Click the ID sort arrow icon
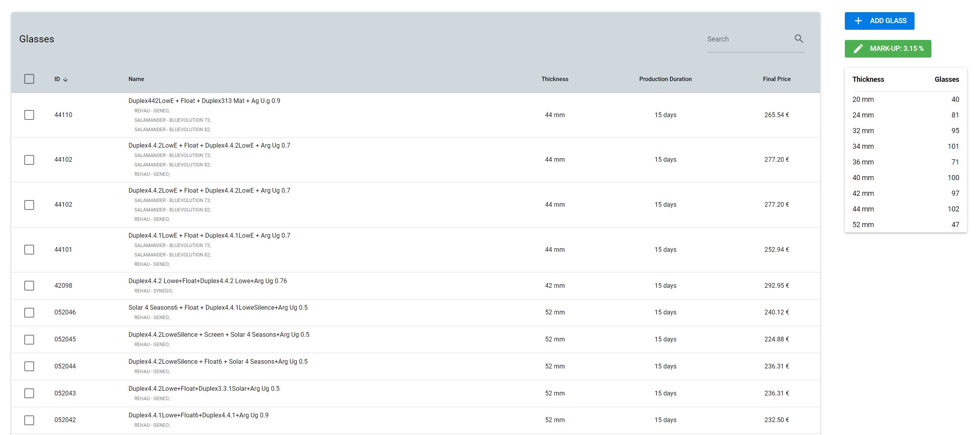Viewport: 980px width, 435px height. 65,79
